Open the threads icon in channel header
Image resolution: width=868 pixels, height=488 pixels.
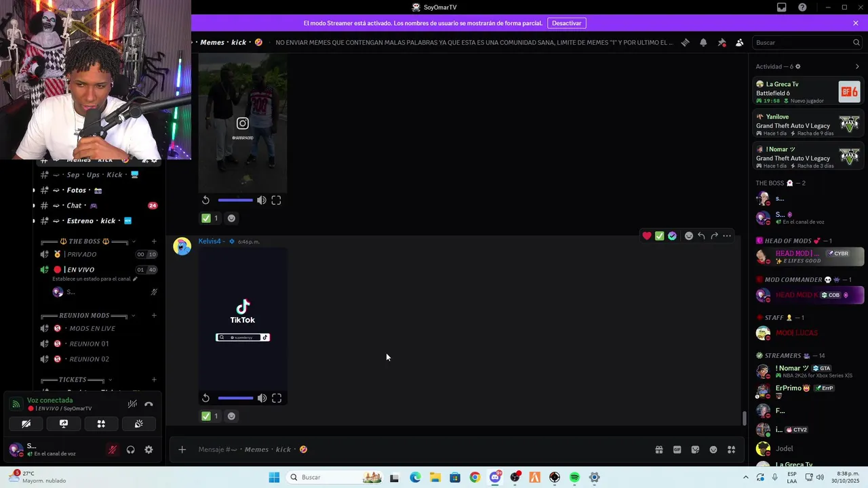685,42
